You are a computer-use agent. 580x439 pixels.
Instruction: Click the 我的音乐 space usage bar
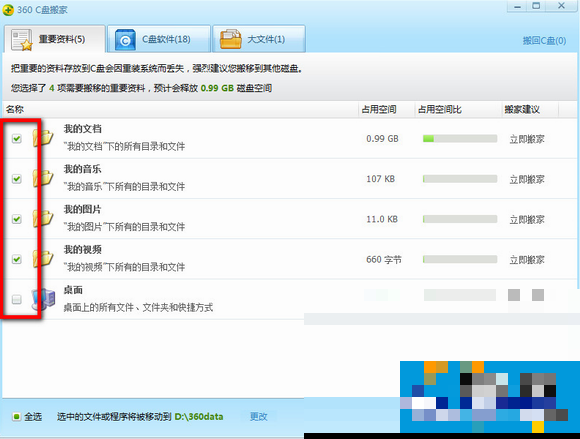(460, 179)
